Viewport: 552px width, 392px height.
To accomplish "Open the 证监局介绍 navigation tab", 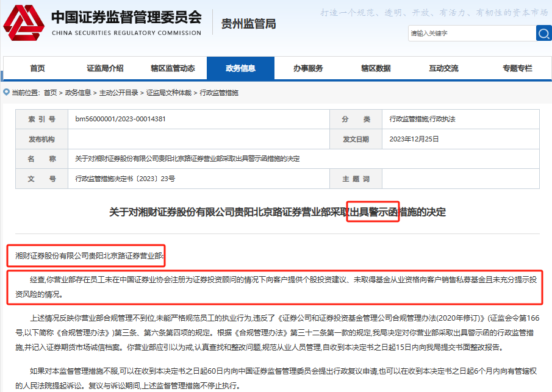I will 105,68.
